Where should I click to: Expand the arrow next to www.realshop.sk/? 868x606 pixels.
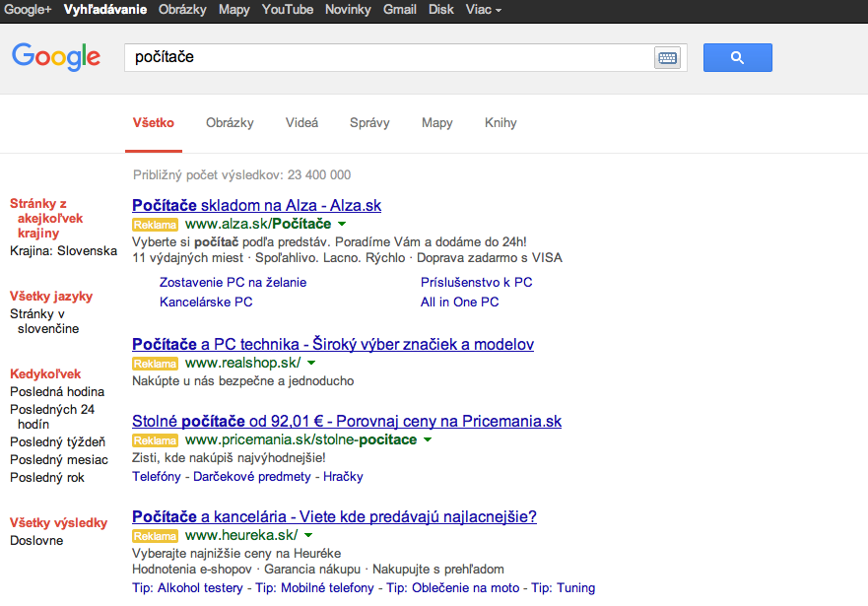pyautogui.click(x=311, y=363)
